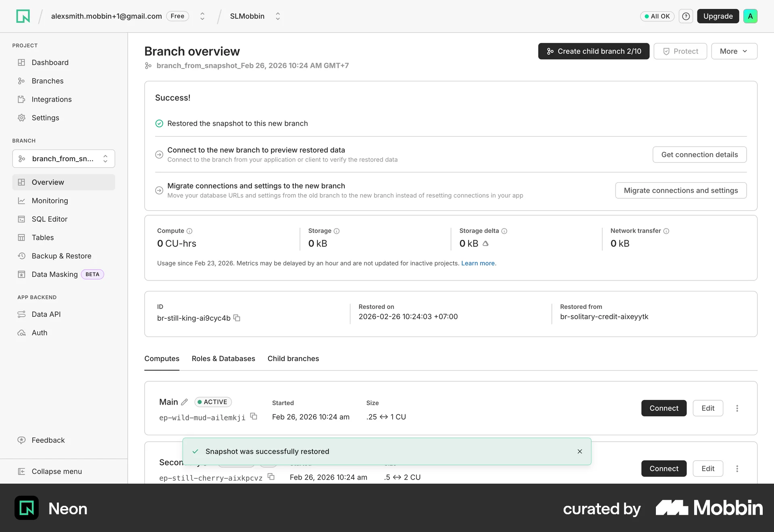
Task: Switch to Roles & Databases tab
Action: coord(223,359)
